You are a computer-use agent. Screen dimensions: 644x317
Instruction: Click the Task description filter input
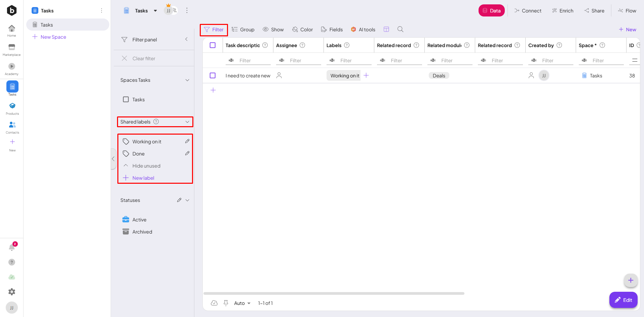pyautogui.click(x=254, y=61)
